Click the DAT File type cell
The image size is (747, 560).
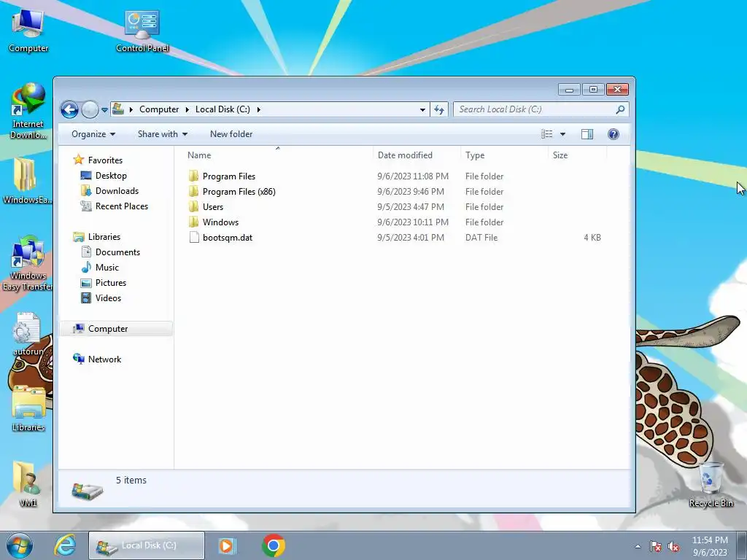(481, 237)
